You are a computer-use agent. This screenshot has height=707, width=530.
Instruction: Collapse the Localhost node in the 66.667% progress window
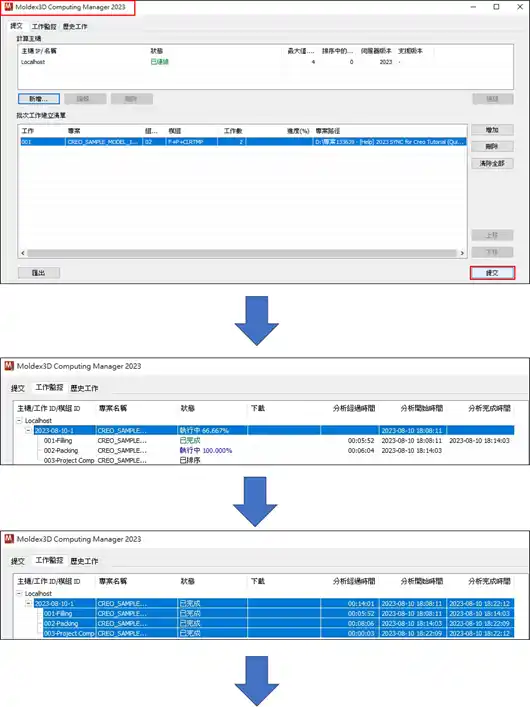point(19,420)
